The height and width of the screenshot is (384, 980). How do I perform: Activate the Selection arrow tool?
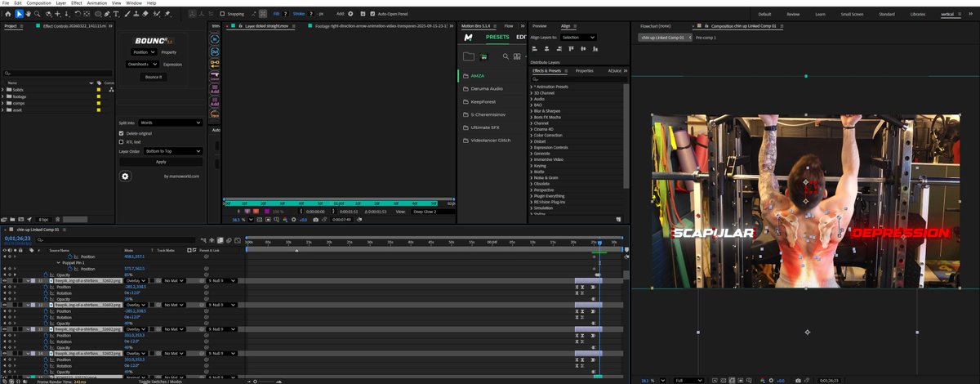click(x=19, y=14)
